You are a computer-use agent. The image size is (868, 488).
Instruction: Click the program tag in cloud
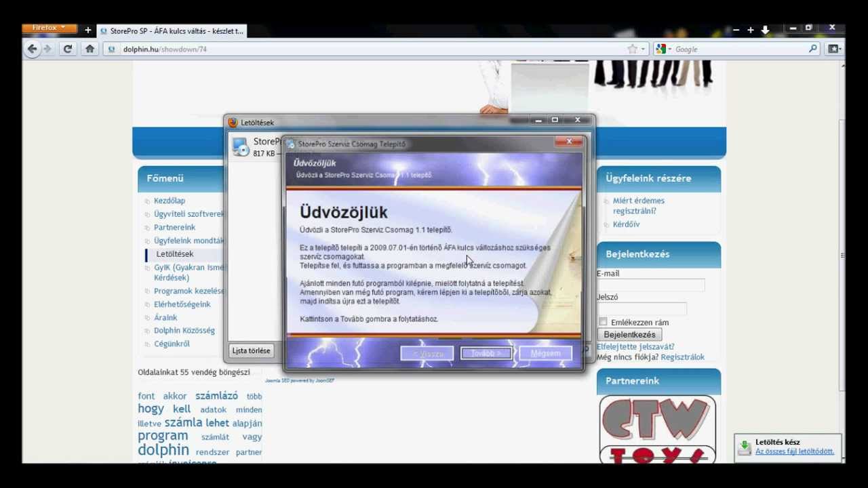point(163,436)
